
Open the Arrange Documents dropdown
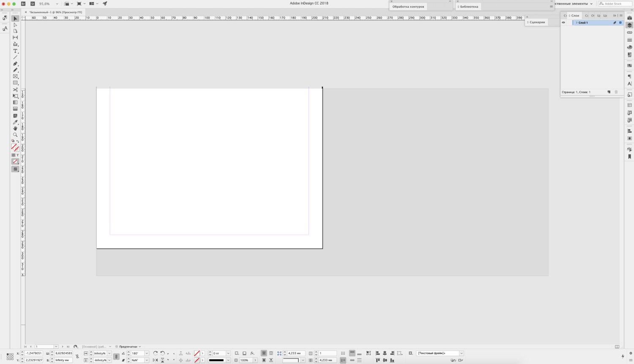coord(93,4)
